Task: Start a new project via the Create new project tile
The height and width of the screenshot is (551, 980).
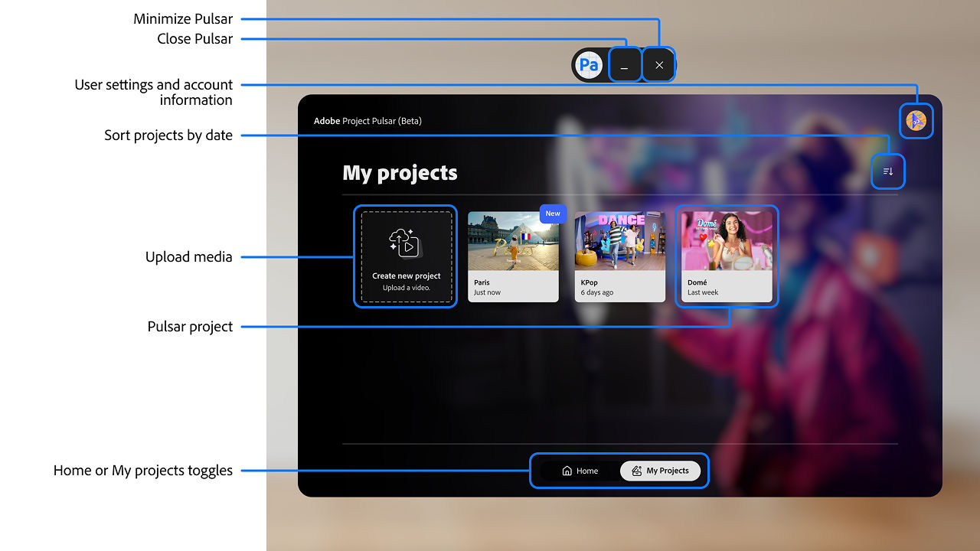Action: pos(405,256)
